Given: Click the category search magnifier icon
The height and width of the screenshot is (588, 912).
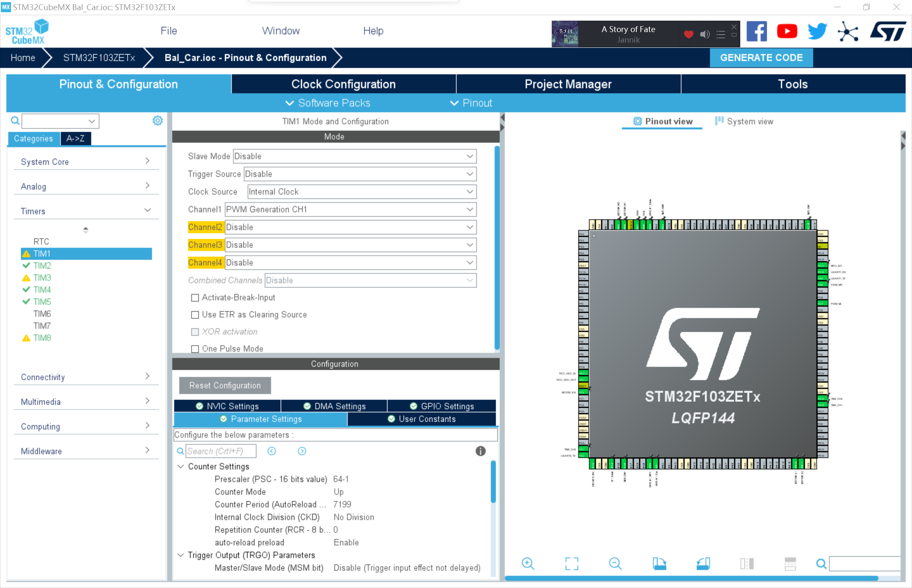Looking at the screenshot, I should [x=15, y=121].
